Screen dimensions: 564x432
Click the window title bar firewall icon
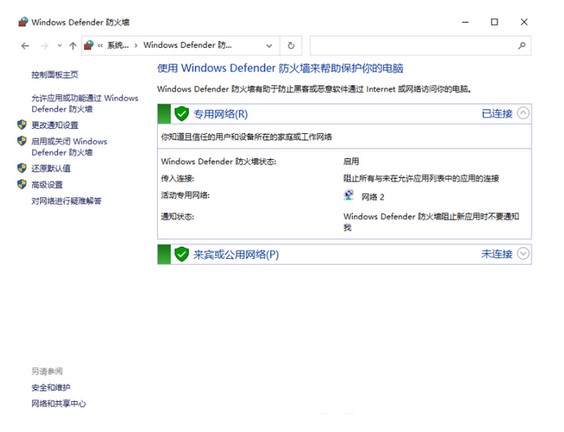point(23,22)
